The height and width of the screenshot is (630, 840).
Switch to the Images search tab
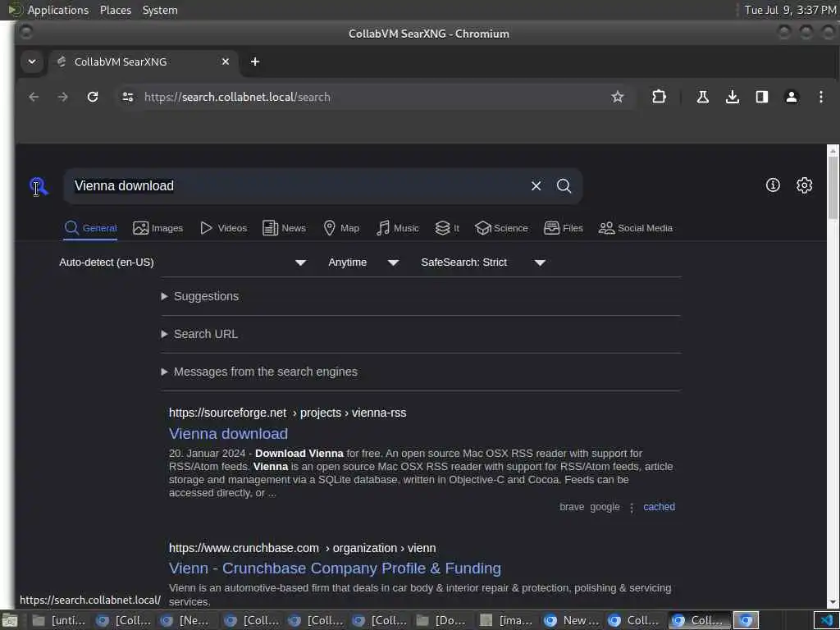point(158,228)
